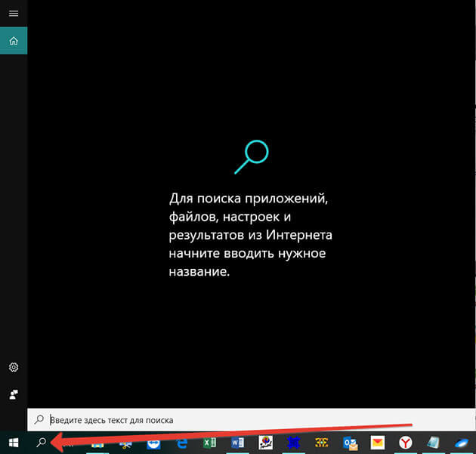Open Outlook from the taskbar
The height and width of the screenshot is (454, 476).
(x=350, y=443)
